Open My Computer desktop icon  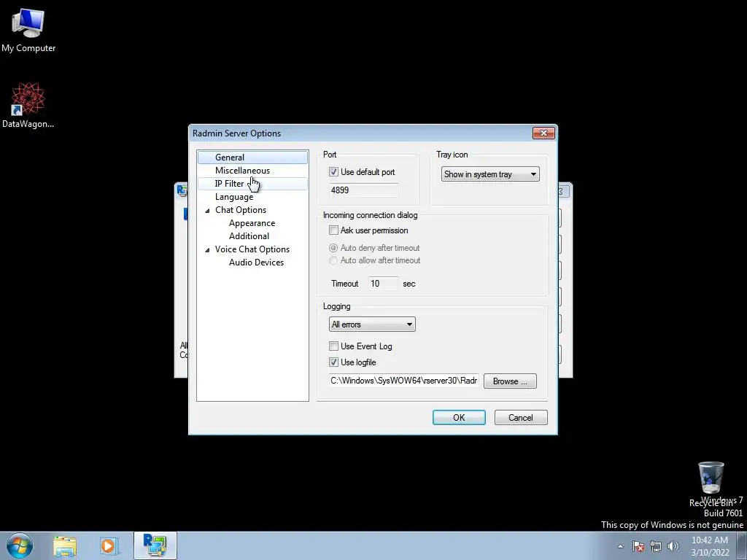click(x=28, y=31)
